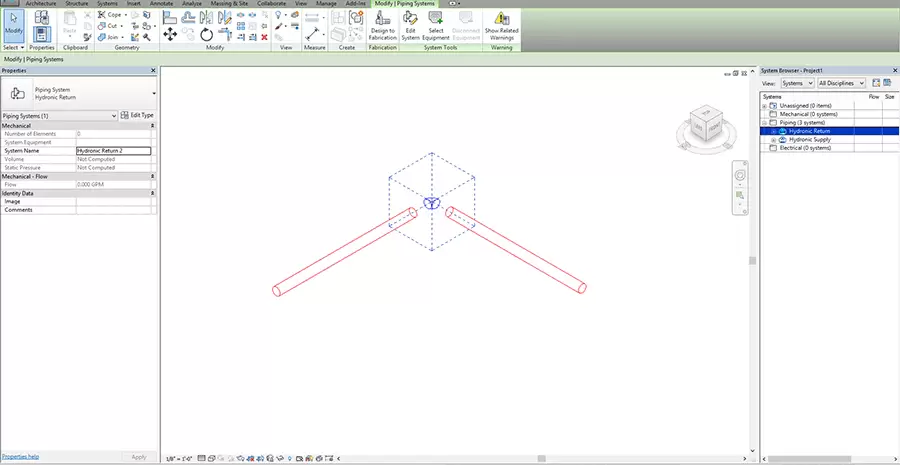Viewport: 900px width, 465px height.
Task: Open the Collaborate ribbon tab
Action: 271,3
